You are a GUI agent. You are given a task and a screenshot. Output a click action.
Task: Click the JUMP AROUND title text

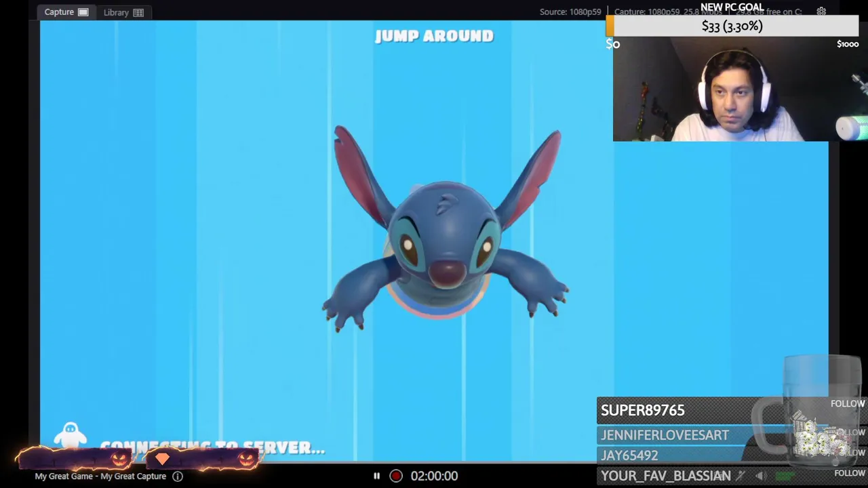[434, 36]
